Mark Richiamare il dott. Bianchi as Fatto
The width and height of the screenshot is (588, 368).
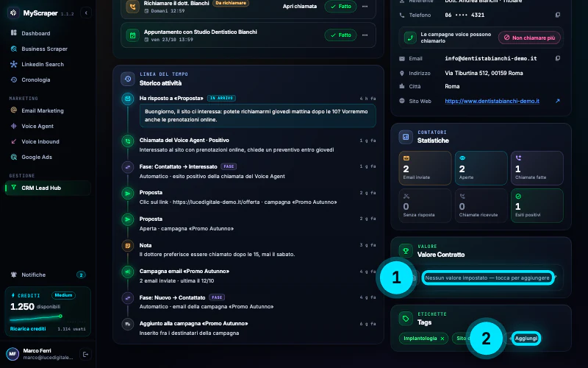[340, 7]
